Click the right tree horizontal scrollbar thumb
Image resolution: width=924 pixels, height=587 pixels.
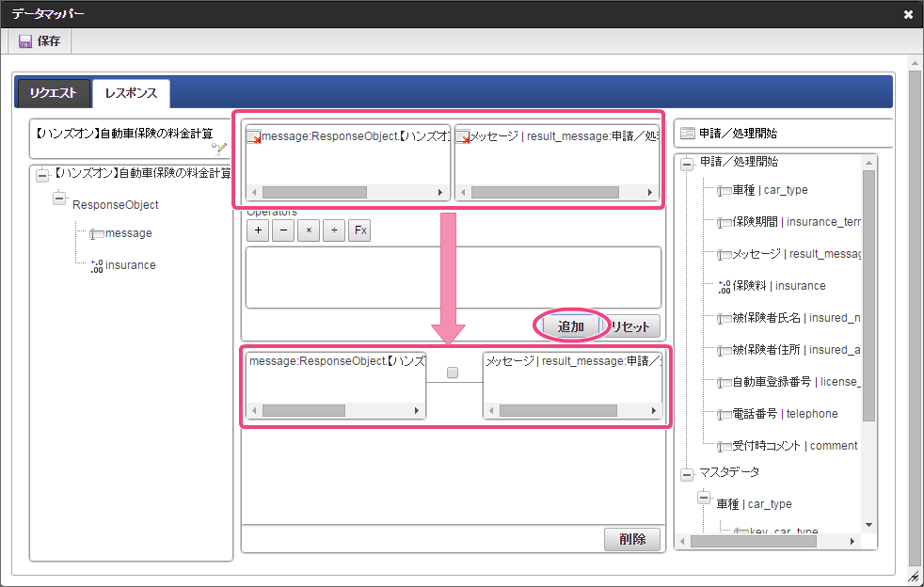[x=753, y=541]
